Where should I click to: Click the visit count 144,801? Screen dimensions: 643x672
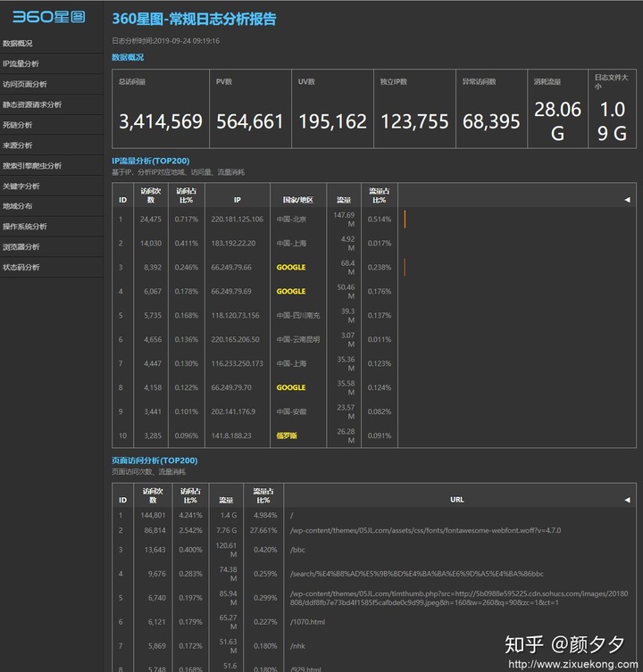coord(153,515)
